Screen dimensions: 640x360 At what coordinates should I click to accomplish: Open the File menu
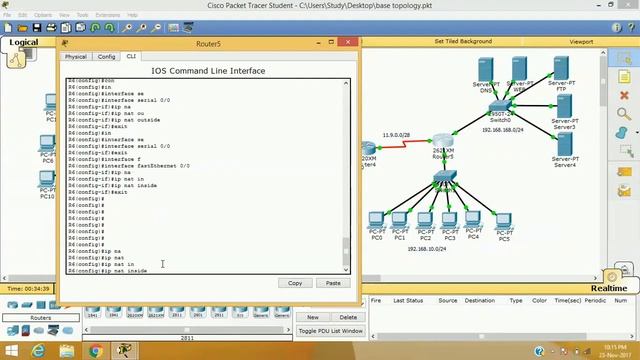(x=7, y=15)
